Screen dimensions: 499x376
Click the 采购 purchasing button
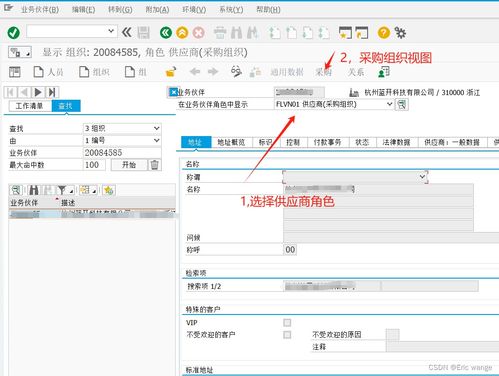pyautogui.click(x=323, y=72)
